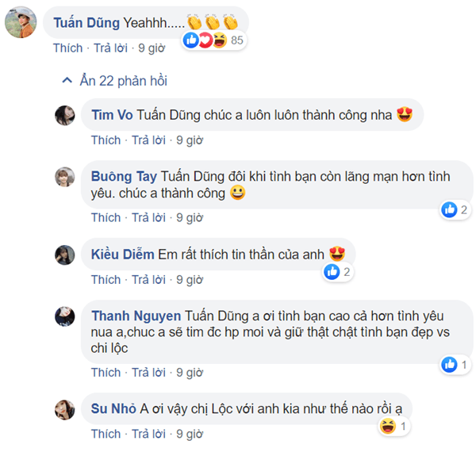Viewport: 476px width, 452px height.
Task: Open Thanh Nguyen's avatar
Action: pyautogui.click(x=64, y=316)
